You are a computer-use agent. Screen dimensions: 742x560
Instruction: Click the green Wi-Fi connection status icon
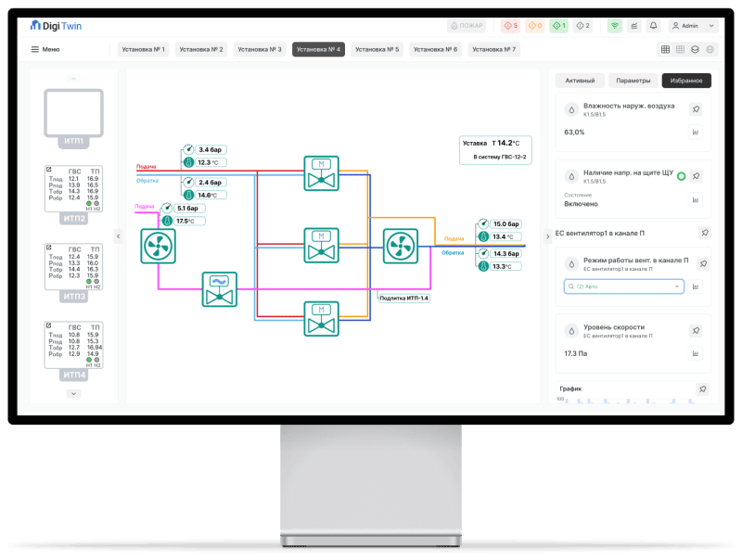(x=614, y=26)
